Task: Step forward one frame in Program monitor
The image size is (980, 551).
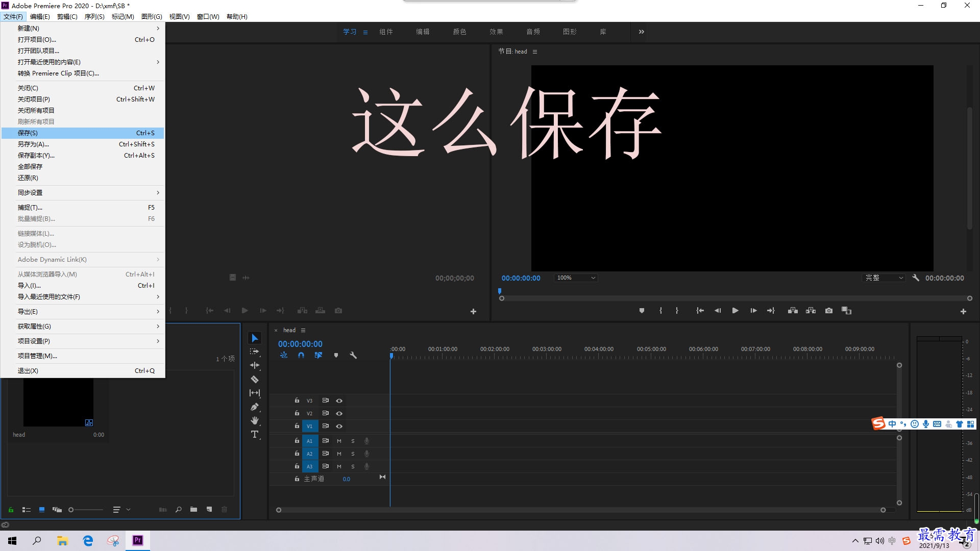Action: point(753,311)
